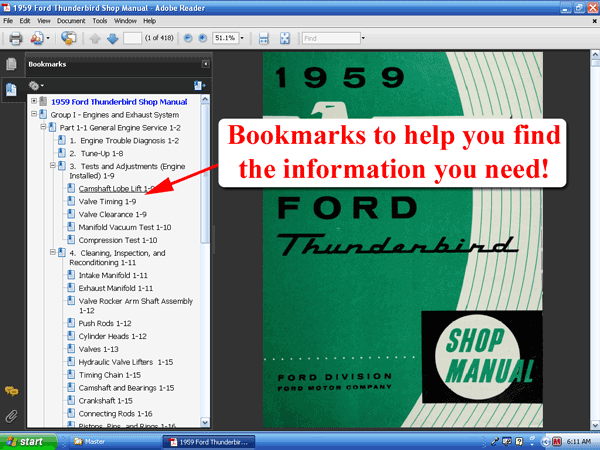Open the Find options dropdown arrow
600x450 pixels.
coord(363,38)
